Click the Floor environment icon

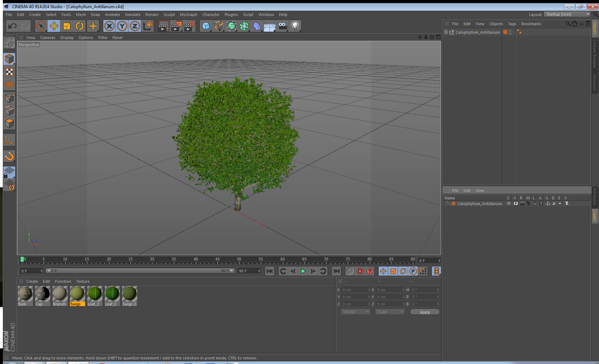tap(270, 26)
